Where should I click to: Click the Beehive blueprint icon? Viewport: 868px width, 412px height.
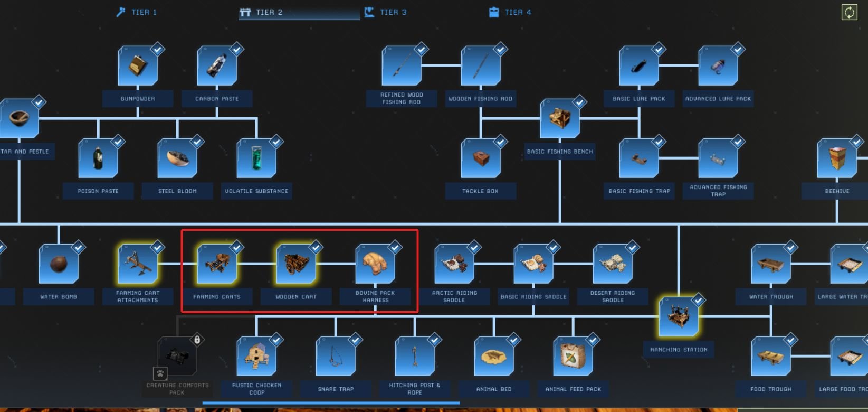[837, 158]
